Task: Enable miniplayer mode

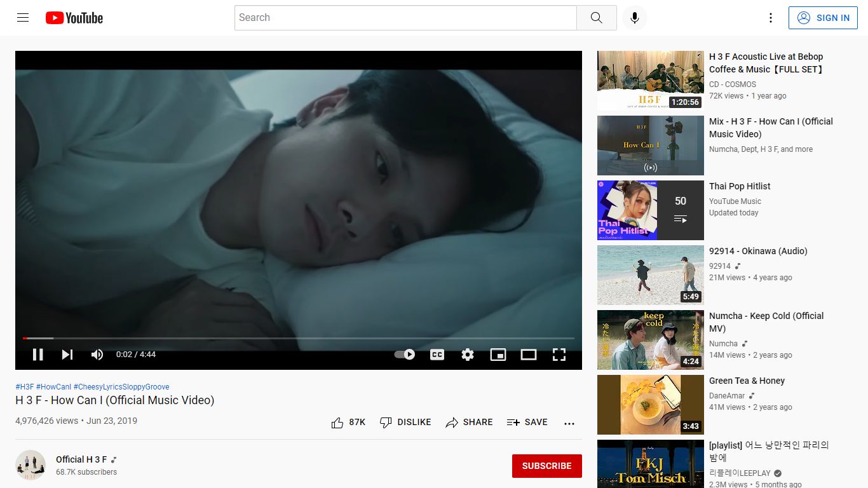Action: tap(498, 355)
